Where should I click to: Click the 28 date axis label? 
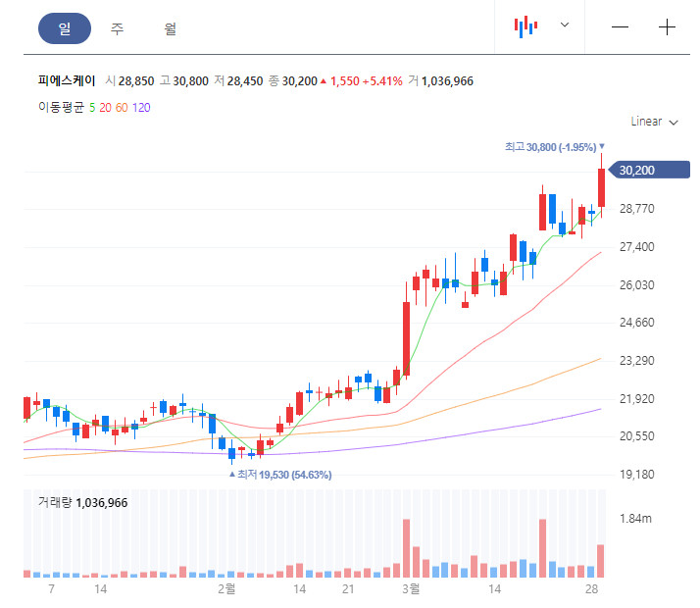[591, 589]
